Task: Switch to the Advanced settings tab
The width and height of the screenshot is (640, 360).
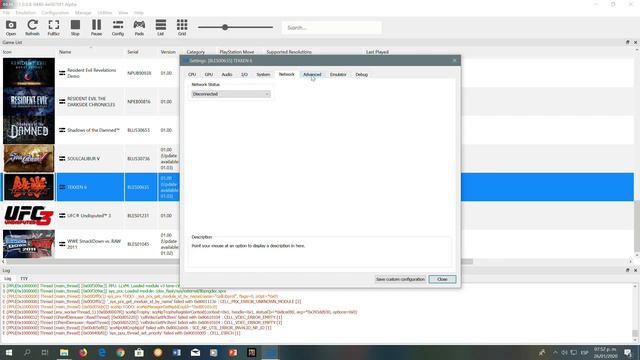Action: coord(312,75)
